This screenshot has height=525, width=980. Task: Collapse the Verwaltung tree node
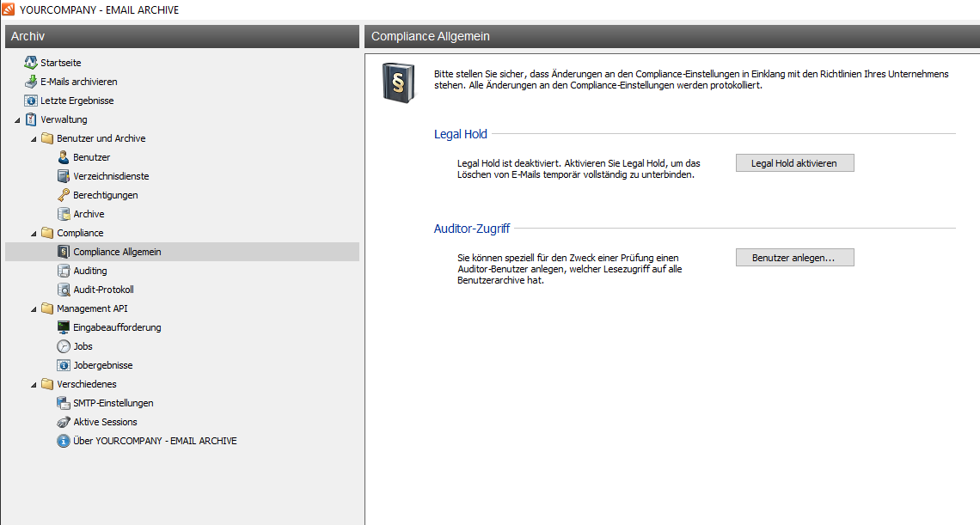click(18, 119)
